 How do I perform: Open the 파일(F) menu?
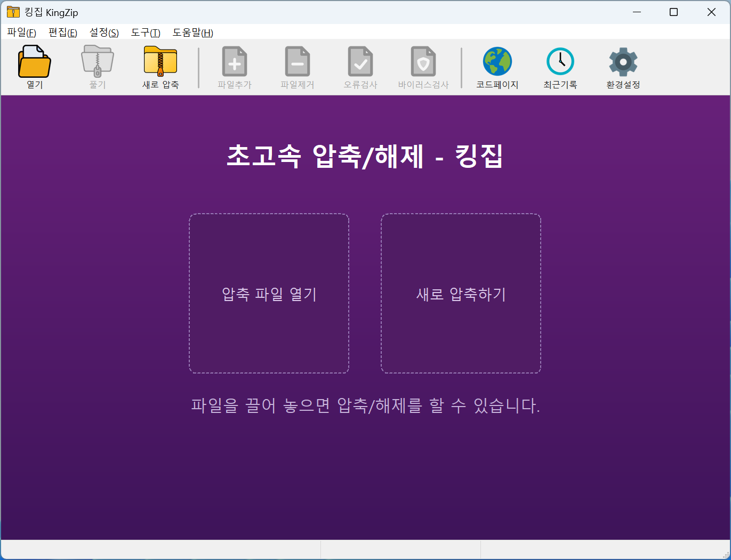pos(21,33)
